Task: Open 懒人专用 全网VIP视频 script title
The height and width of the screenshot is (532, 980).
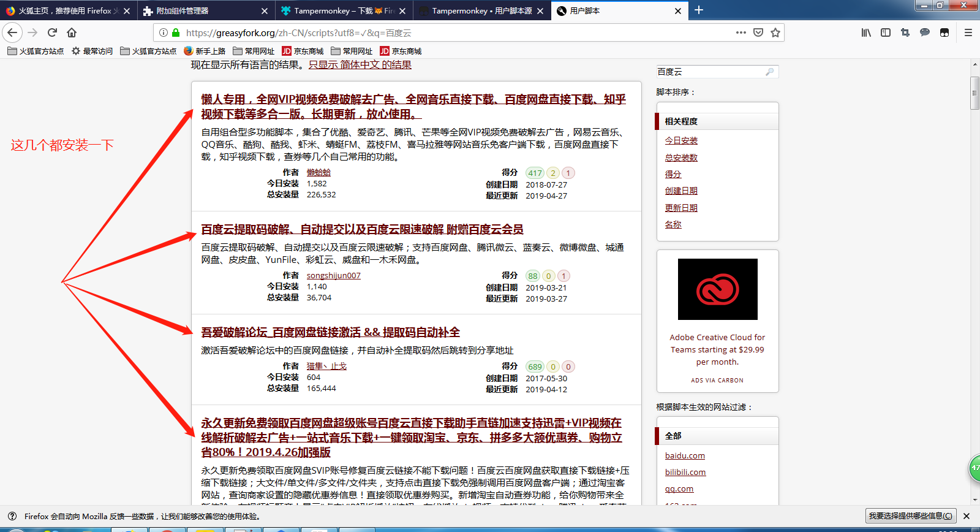Action: (x=413, y=107)
